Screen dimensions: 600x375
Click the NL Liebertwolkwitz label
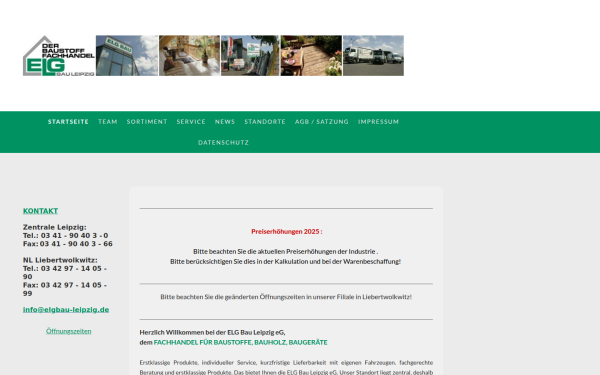60,260
